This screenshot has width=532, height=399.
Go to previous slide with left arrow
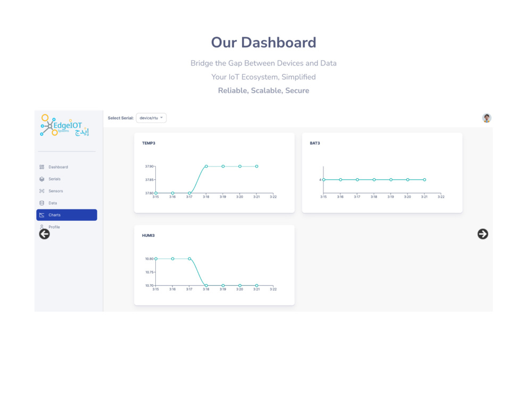pos(45,234)
